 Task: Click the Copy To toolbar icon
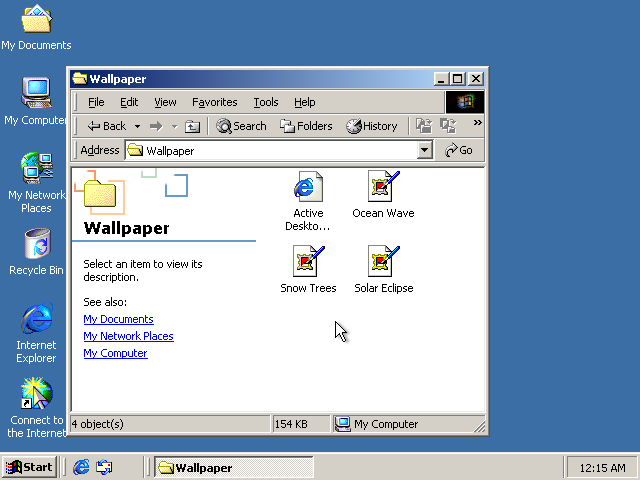click(x=448, y=126)
